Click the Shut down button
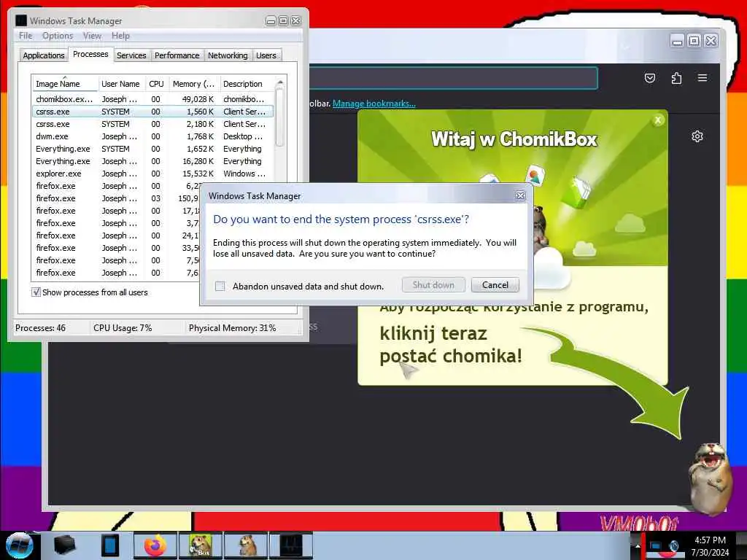This screenshot has width=747, height=560. 433,285
